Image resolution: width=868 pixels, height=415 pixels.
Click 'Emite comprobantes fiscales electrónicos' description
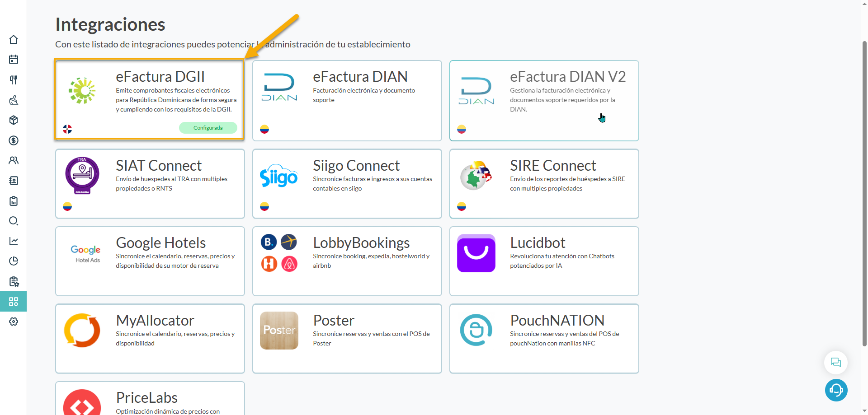coord(176,100)
